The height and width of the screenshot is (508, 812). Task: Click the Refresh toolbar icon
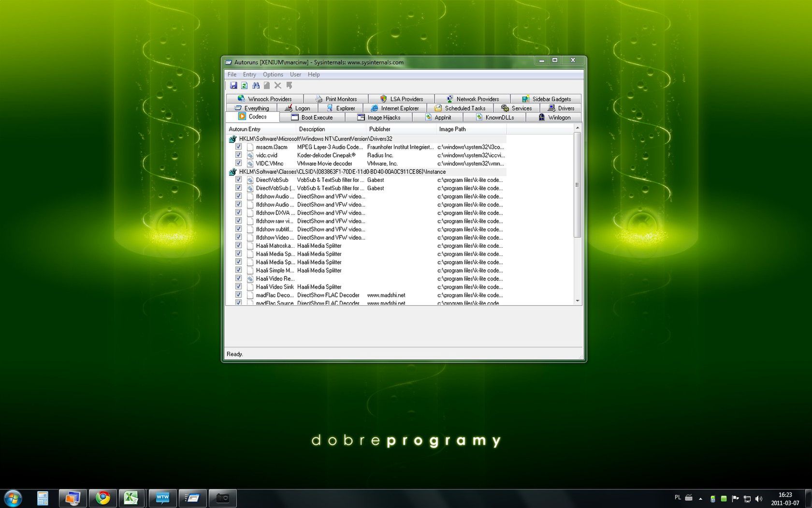coord(245,86)
